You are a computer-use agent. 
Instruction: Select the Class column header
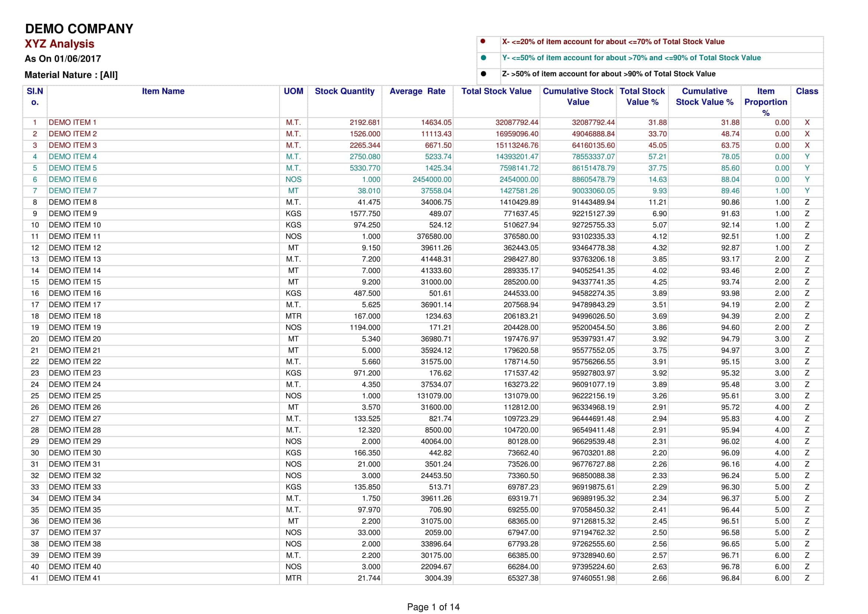pyautogui.click(x=807, y=91)
